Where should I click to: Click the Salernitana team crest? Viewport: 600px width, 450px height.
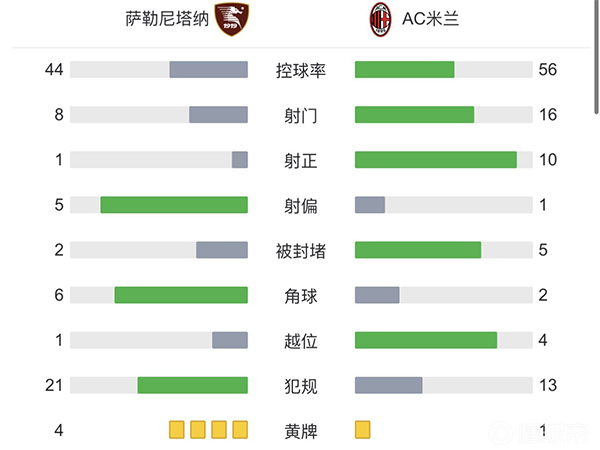point(232,19)
